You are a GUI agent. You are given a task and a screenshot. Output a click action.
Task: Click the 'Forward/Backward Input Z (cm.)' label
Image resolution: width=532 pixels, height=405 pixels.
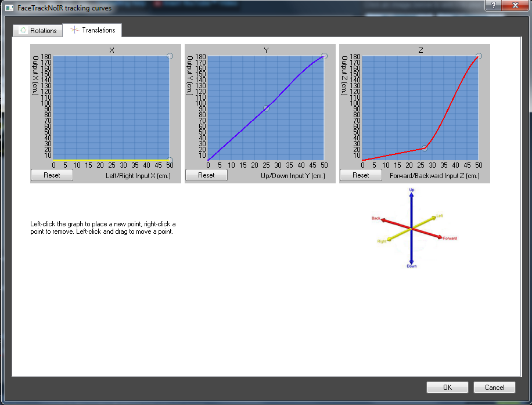click(x=434, y=176)
